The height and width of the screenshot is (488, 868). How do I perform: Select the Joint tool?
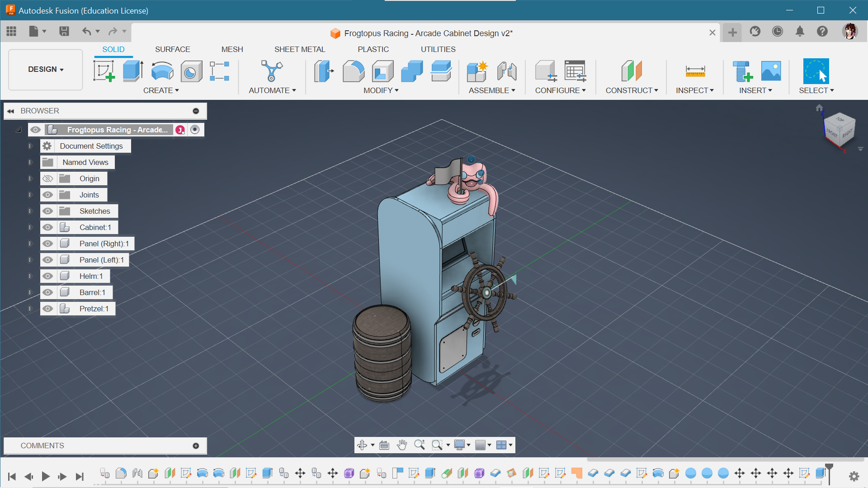click(507, 71)
